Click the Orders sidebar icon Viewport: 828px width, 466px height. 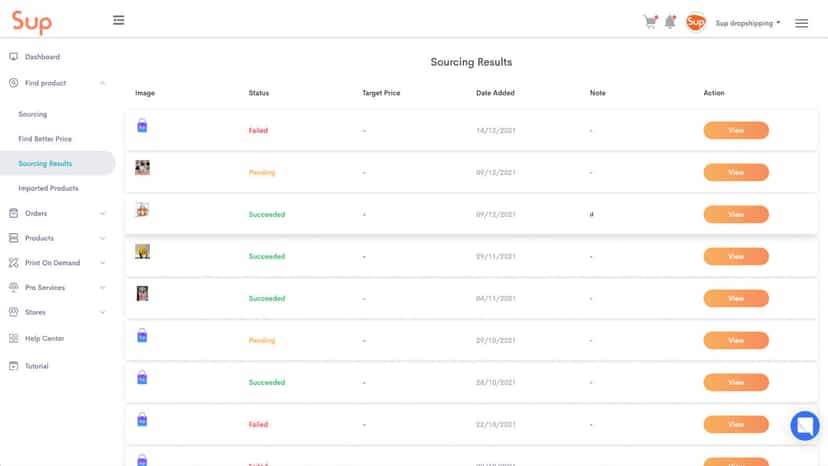(x=14, y=213)
